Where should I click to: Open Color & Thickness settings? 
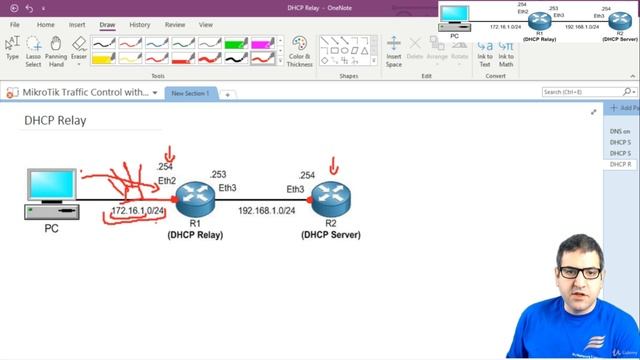(x=300, y=51)
